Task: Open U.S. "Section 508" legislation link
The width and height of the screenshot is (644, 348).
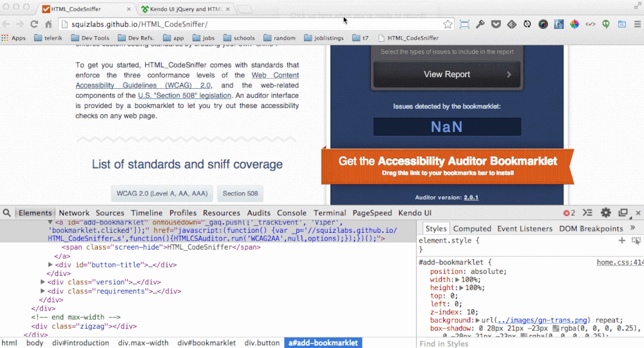Action: pos(184,95)
